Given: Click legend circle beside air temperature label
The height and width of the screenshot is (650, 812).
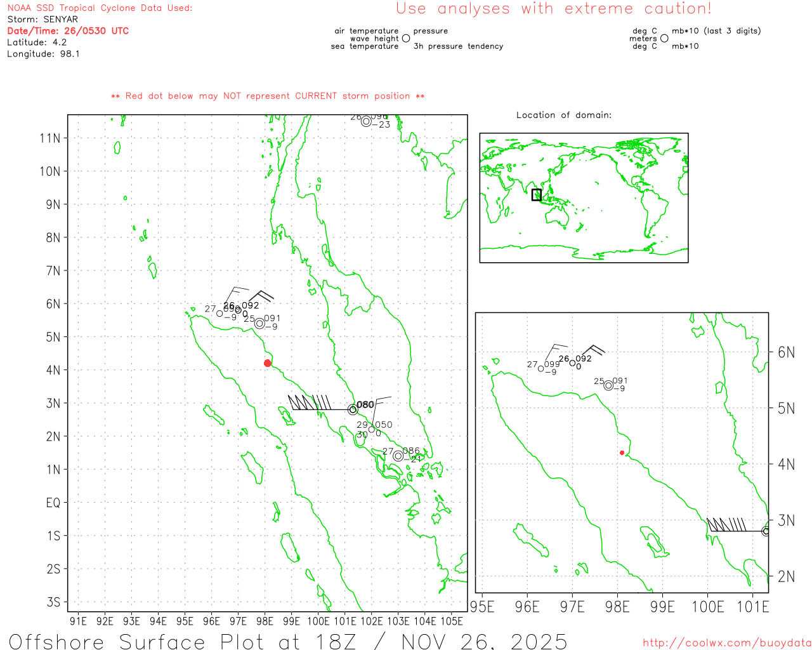Looking at the screenshot, I should (406, 38).
